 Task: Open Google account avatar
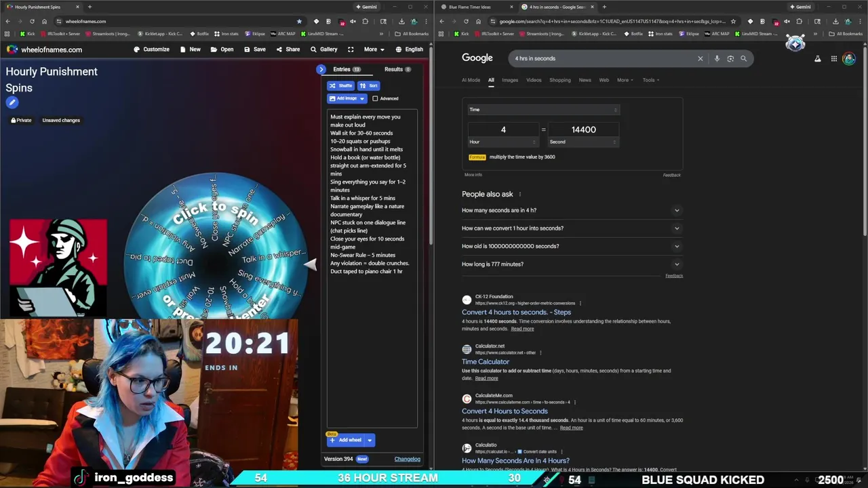click(x=849, y=58)
